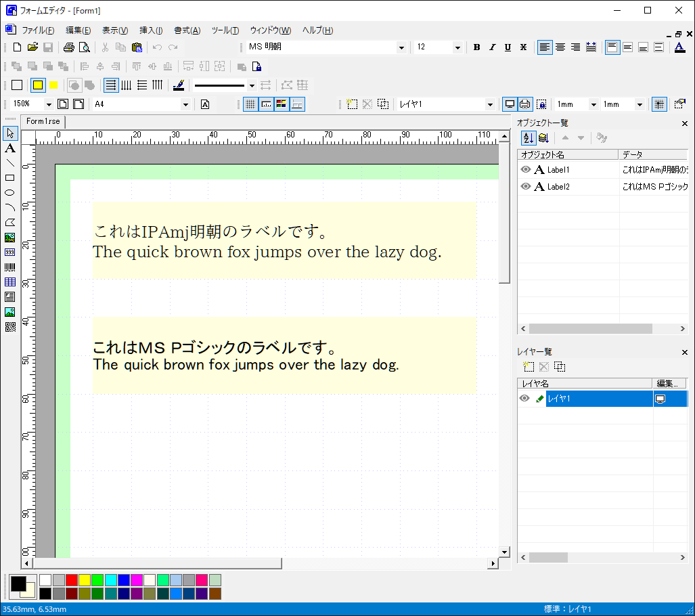
Task: Open the font color tool
Action: click(679, 47)
